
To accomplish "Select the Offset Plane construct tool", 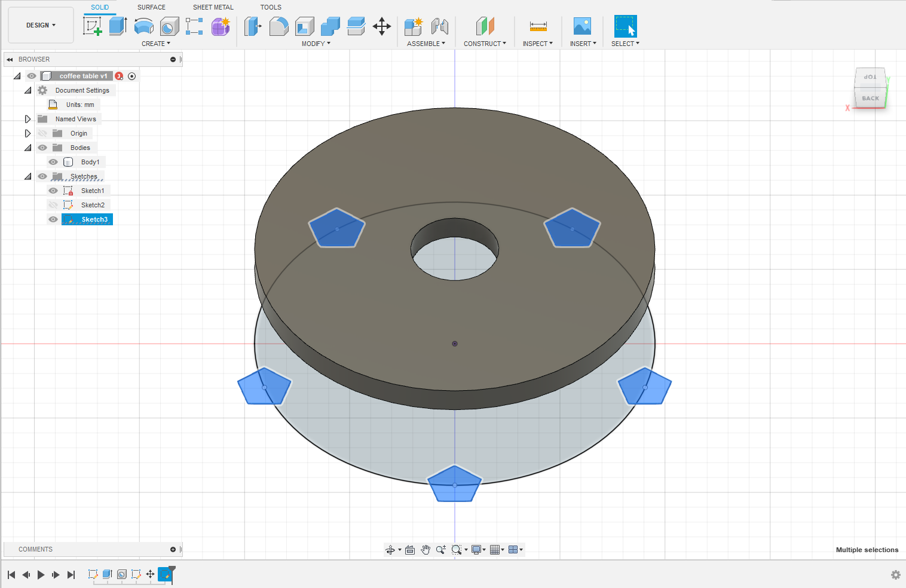I will pyautogui.click(x=485, y=26).
